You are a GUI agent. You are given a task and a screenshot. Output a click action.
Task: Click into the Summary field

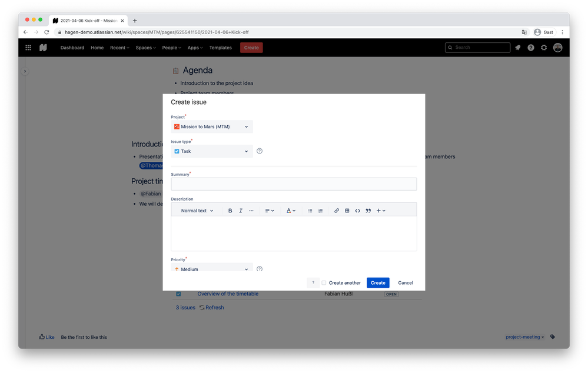click(294, 184)
